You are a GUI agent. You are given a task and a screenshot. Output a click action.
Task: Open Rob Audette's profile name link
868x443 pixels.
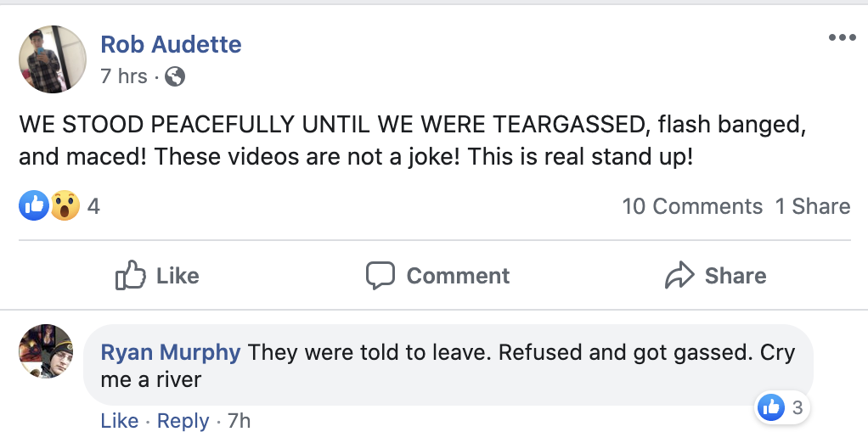click(x=171, y=44)
